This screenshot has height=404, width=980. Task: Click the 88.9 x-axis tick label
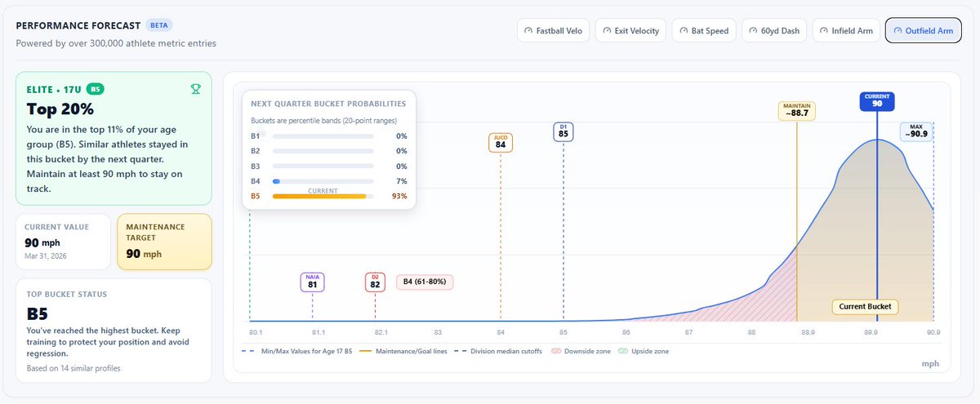(807, 332)
